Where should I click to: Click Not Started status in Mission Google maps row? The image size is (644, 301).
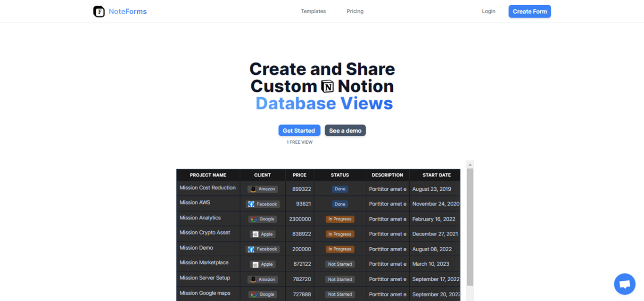coord(340,294)
